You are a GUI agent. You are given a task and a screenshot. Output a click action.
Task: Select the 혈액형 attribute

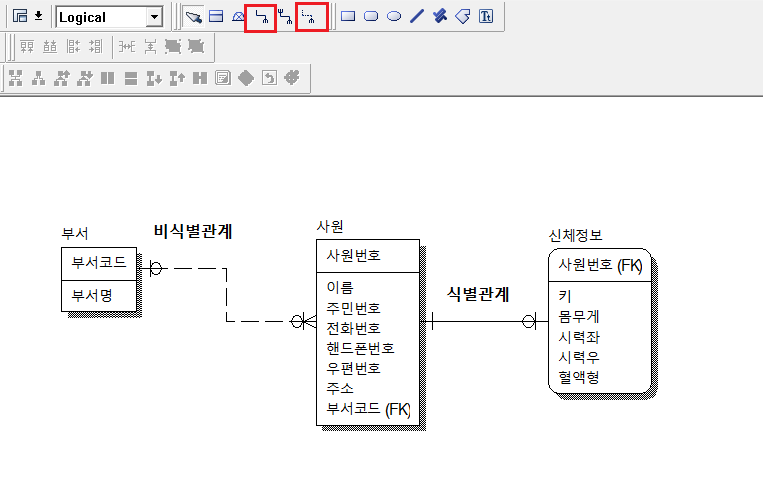coord(579,377)
